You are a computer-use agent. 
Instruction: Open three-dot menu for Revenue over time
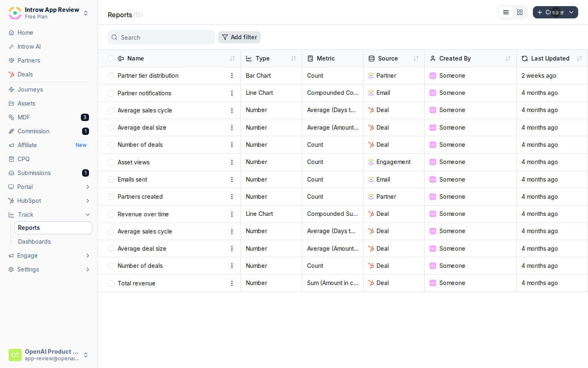pyautogui.click(x=232, y=214)
